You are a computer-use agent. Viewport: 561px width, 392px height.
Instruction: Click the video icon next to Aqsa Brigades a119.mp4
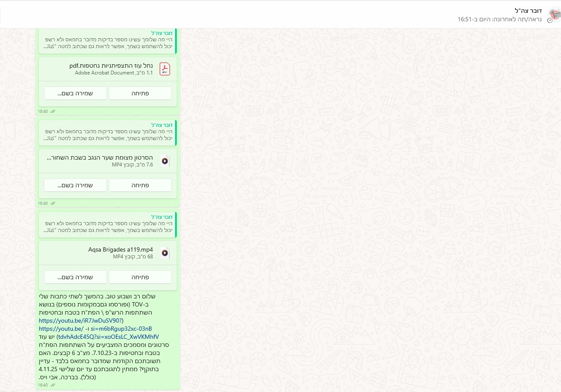coord(165,253)
